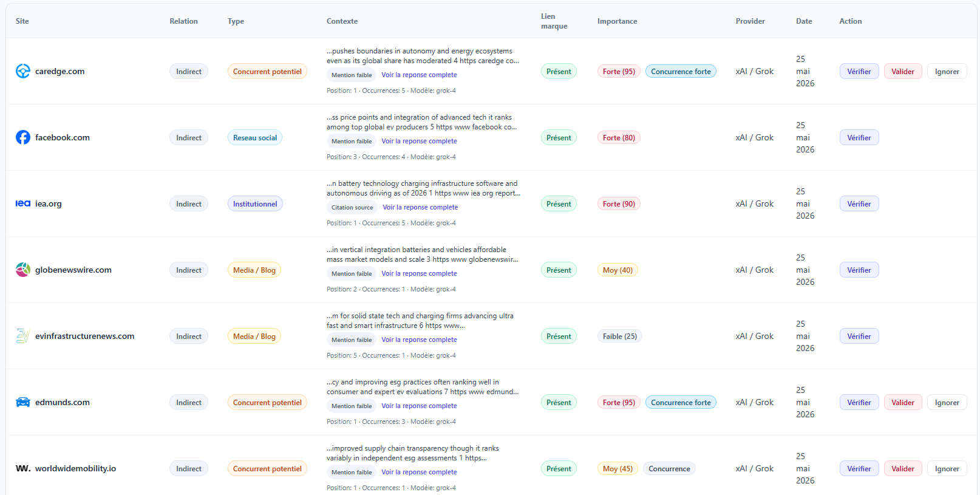Click the iea.org logo icon
This screenshot has width=980, height=495.
[x=23, y=203]
